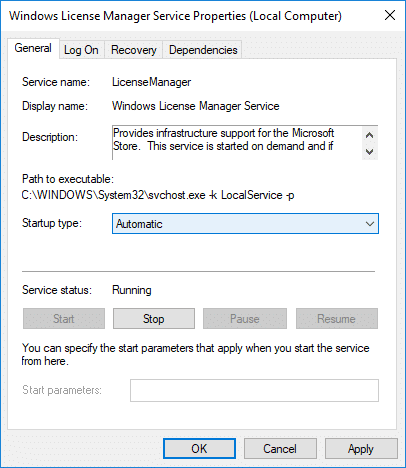Click the dialog title bar text
This screenshot has height=468, width=406.
tap(176, 16)
